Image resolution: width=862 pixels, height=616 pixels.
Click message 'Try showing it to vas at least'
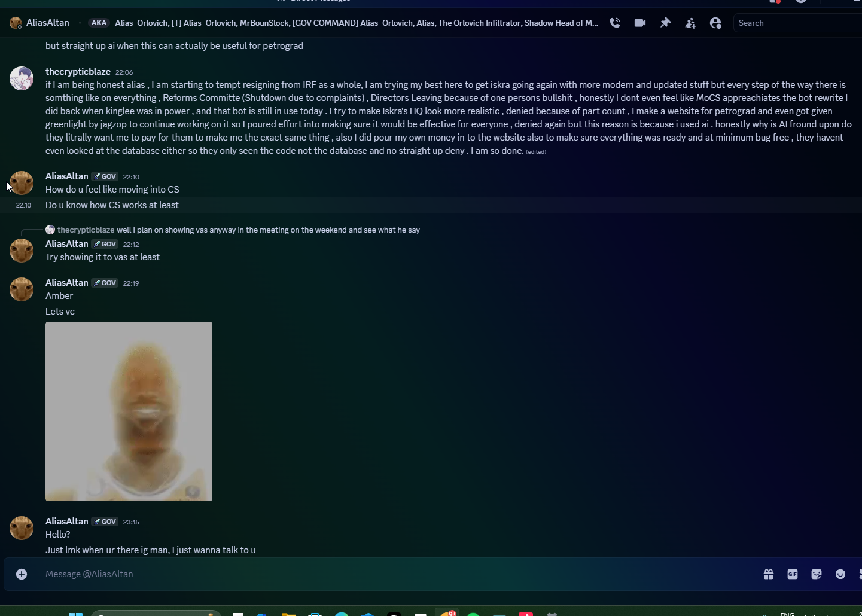coord(102,257)
